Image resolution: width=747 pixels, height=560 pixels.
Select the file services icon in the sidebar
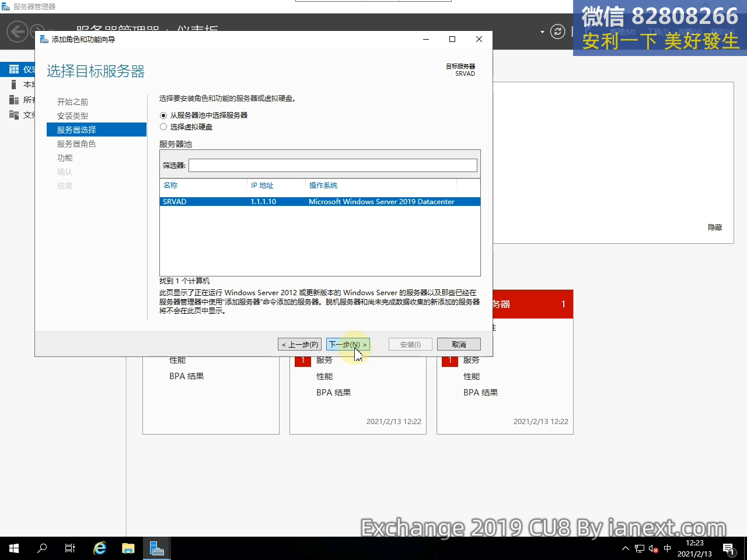coord(14,115)
